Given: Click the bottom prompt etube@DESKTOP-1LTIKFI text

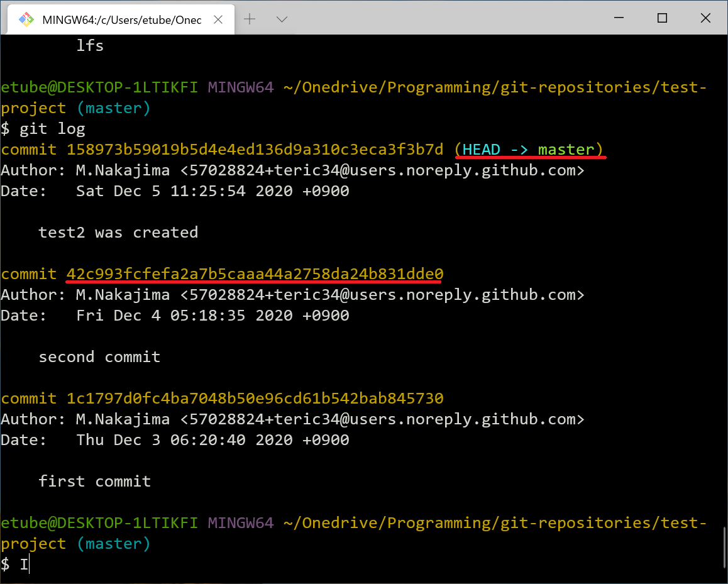Looking at the screenshot, I should click(x=99, y=523).
